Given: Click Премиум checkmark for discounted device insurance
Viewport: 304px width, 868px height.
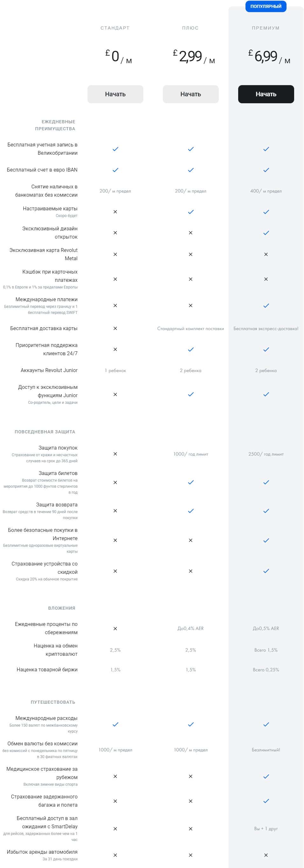Looking at the screenshot, I should point(266,571).
